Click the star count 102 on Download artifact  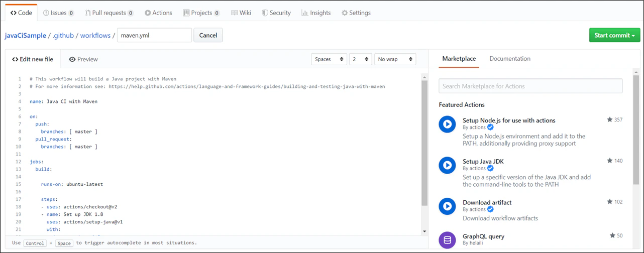[x=615, y=202]
